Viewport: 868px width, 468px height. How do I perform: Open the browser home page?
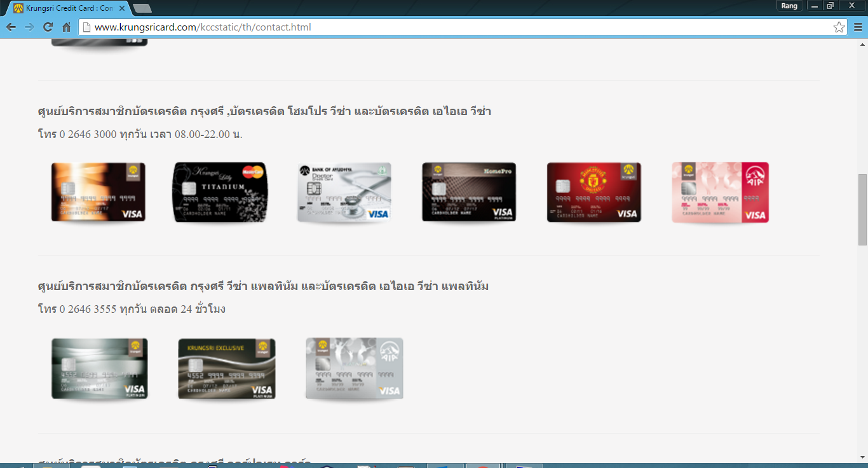[66, 27]
